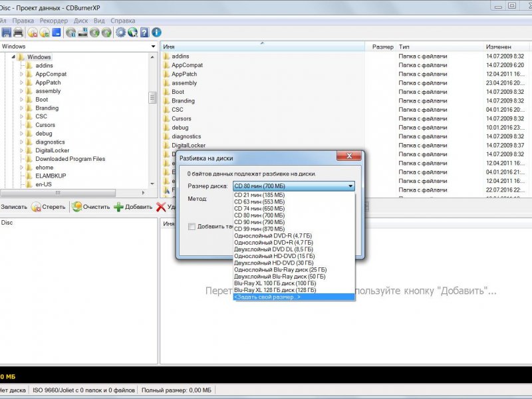Image resolution: width=532 pixels, height=399 pixels.
Task: Click the addins folder icon in the file list
Action: point(166,57)
